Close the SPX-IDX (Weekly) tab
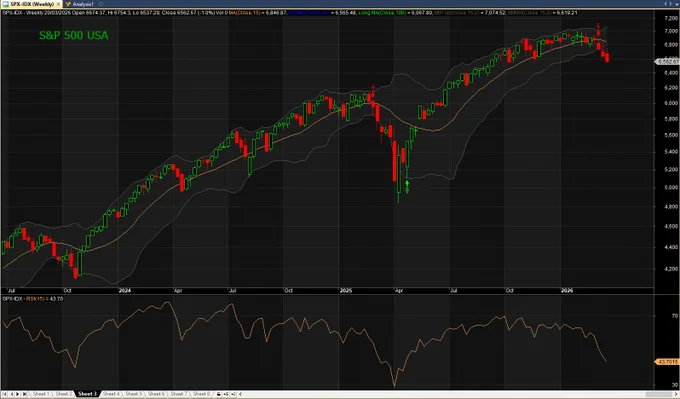680x399 pixels. coord(59,4)
